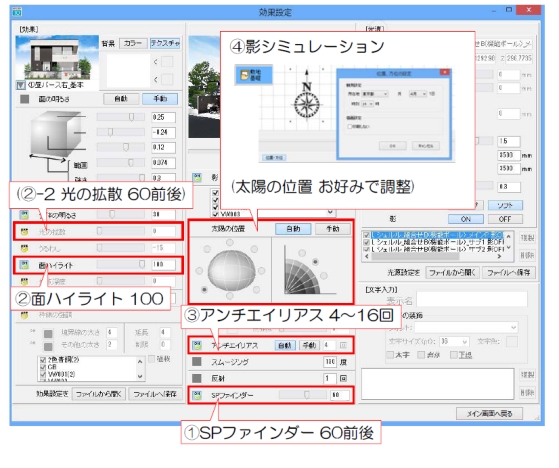Click the 枠線の強調 effect icon
Screen dimensions: 559x468
[24, 315]
